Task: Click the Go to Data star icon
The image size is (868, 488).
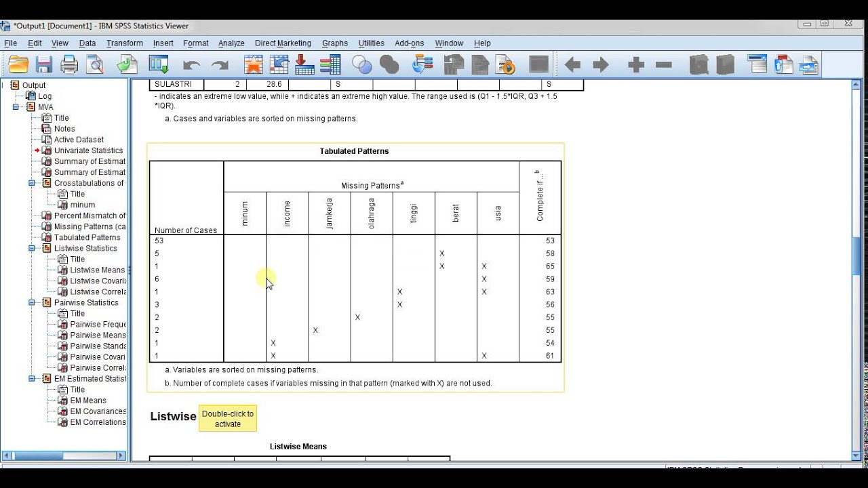Action: [254, 65]
